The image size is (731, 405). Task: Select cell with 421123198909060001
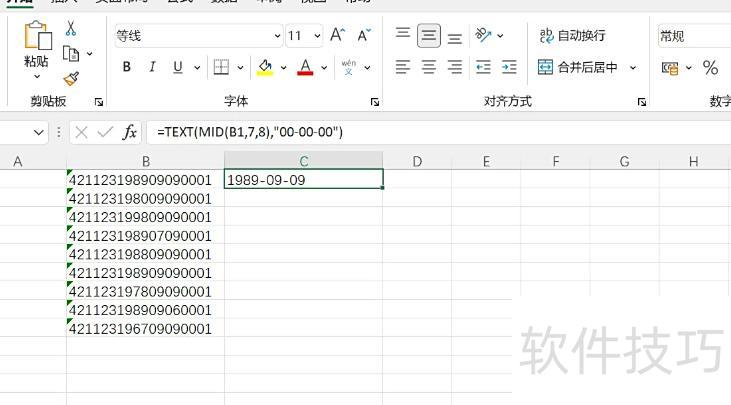145,310
